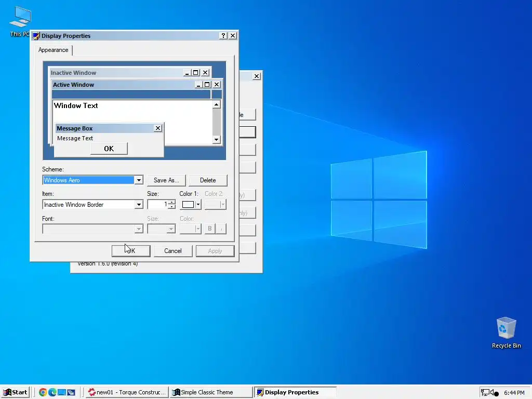This screenshot has width=532, height=399.
Task: Click the Help question mark button
Action: pyautogui.click(x=223, y=36)
